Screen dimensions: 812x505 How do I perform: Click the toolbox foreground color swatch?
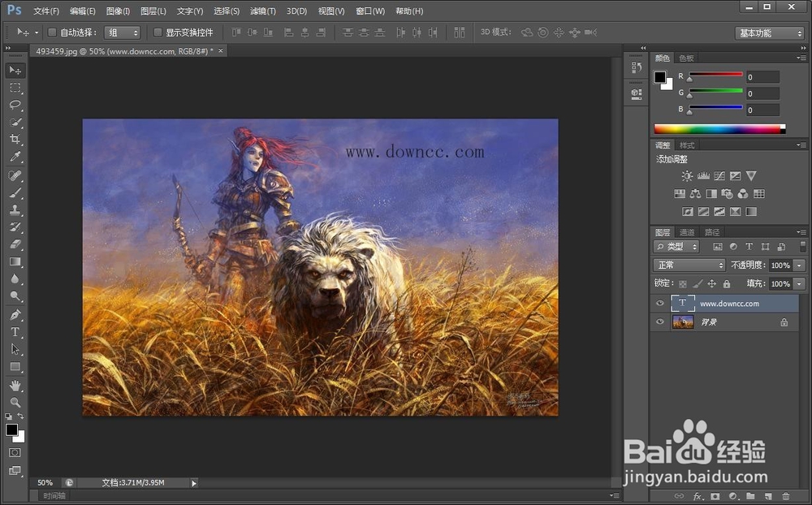(x=11, y=429)
